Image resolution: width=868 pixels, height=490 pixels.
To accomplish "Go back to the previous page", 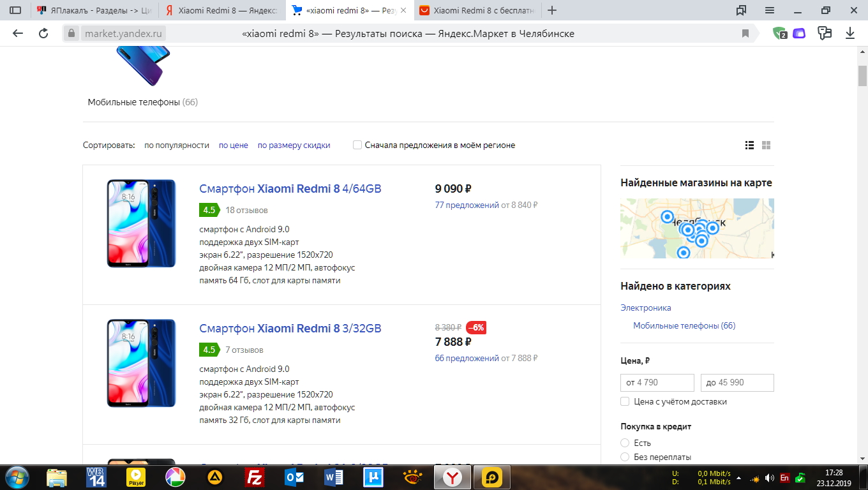I will tap(18, 33).
